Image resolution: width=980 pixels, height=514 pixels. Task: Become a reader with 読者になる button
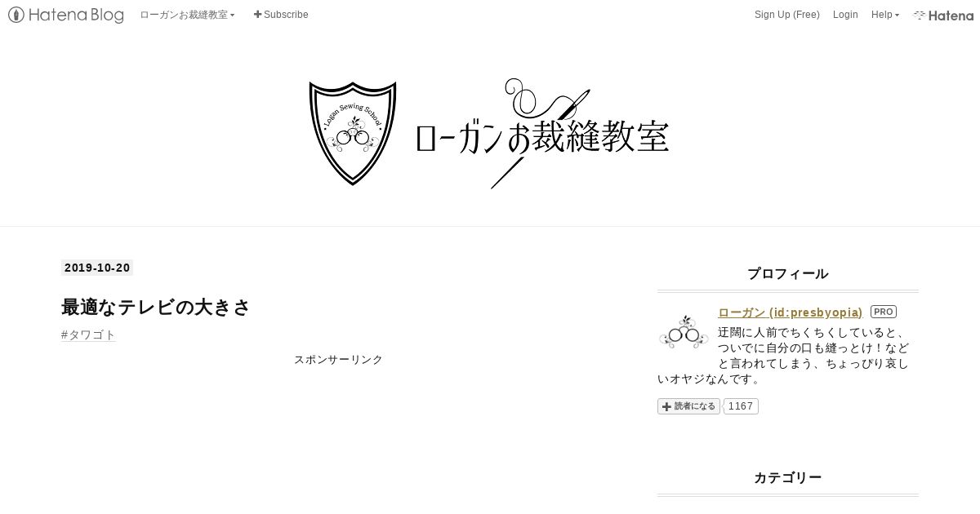click(x=688, y=406)
